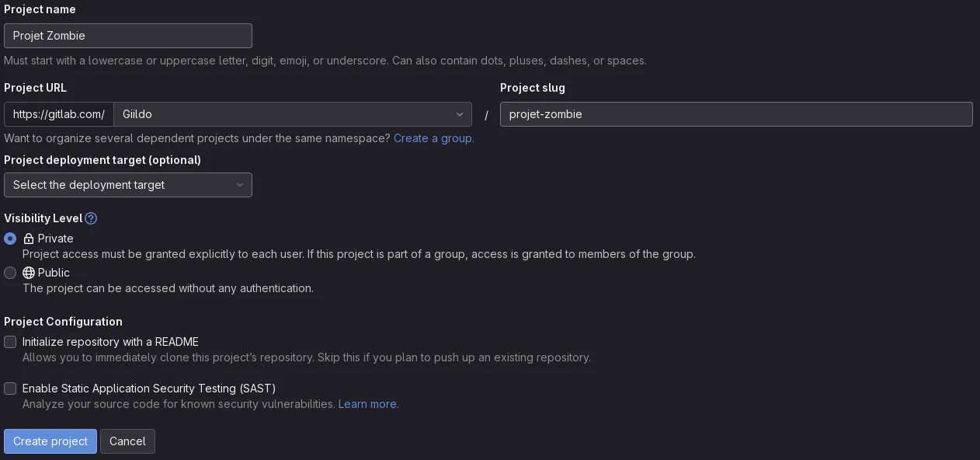Click the Private visibility label text
Screen dimensions: 980x460
pyautogui.click(x=56, y=239)
